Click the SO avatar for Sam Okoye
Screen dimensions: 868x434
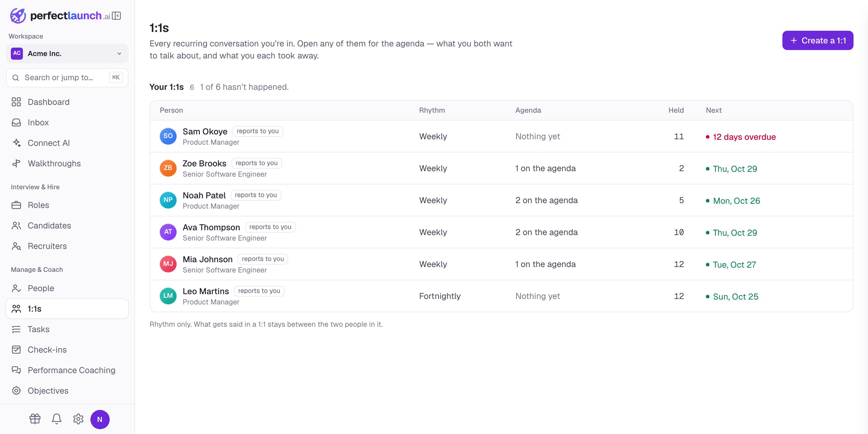tap(168, 136)
